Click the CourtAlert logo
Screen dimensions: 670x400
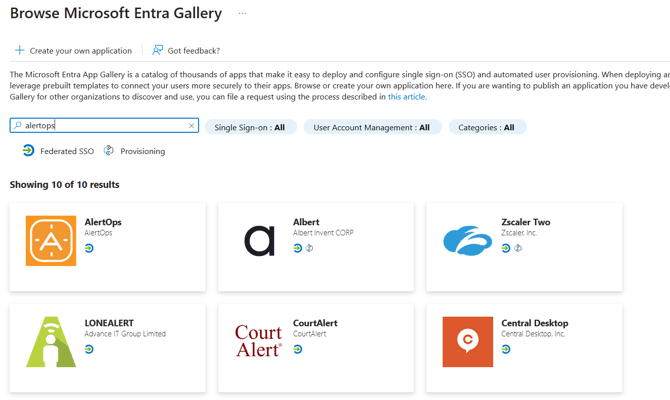point(259,342)
